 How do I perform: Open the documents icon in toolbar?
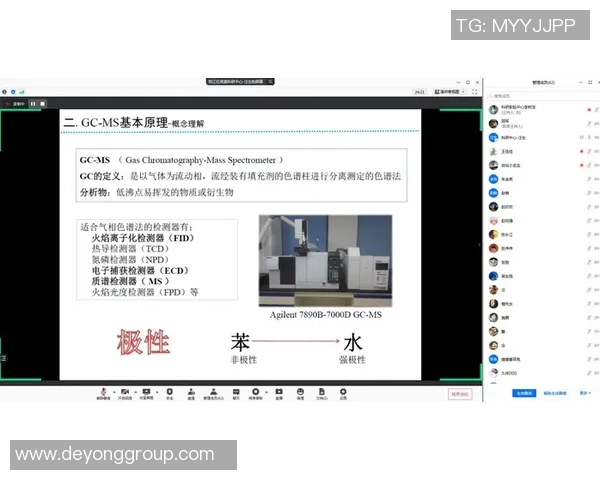[x=322, y=393]
